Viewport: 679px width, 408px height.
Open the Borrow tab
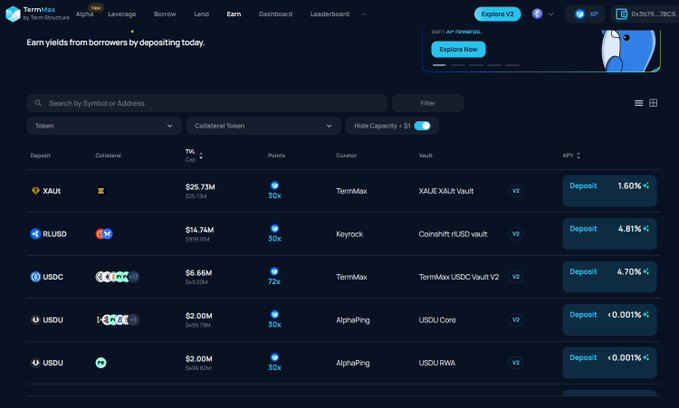pos(165,14)
